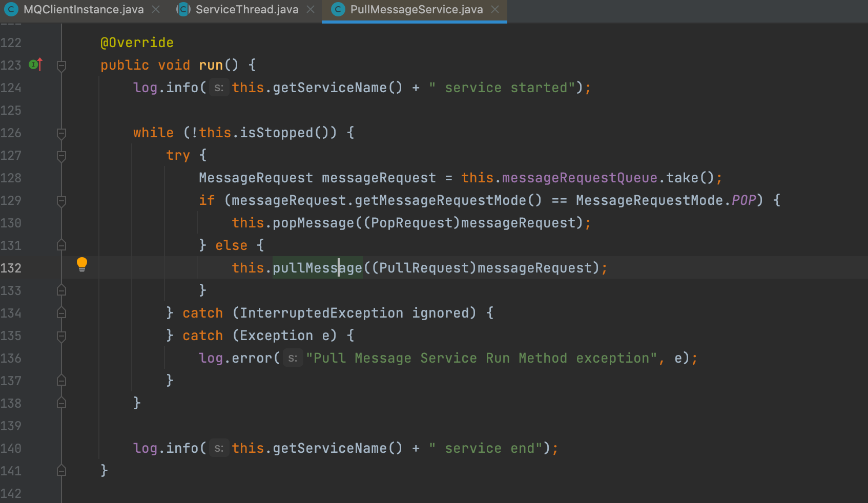The image size is (868, 503).
Task: Click the " service end" string literal
Action: (x=486, y=448)
